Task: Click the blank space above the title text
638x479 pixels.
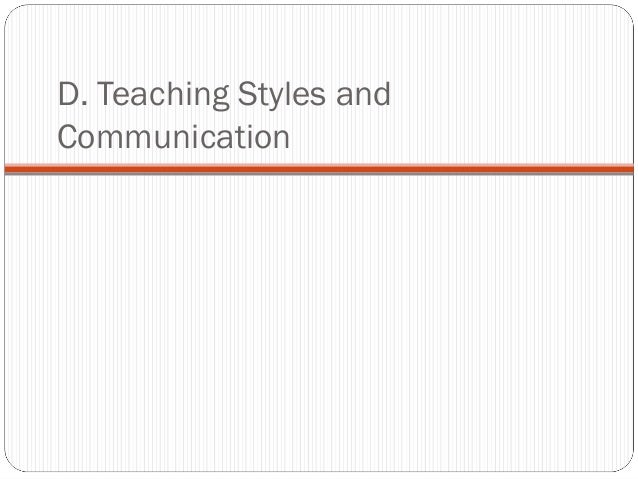Action: (x=319, y=41)
